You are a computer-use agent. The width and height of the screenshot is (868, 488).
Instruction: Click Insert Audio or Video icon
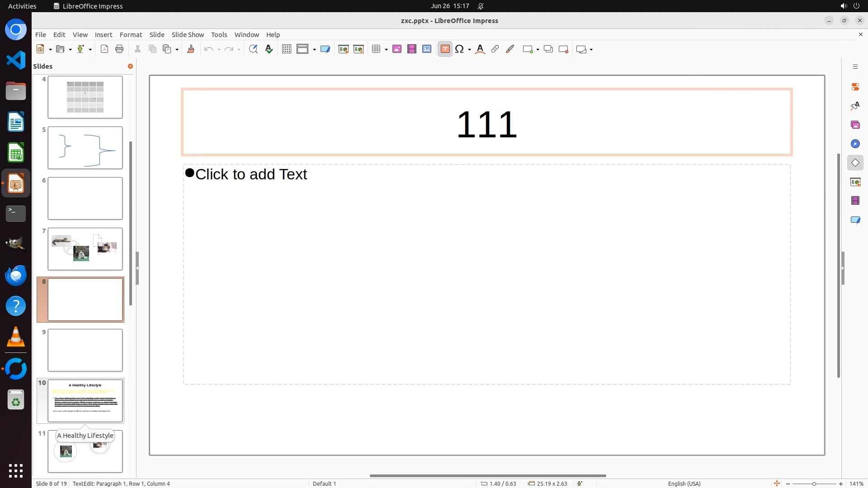click(412, 49)
